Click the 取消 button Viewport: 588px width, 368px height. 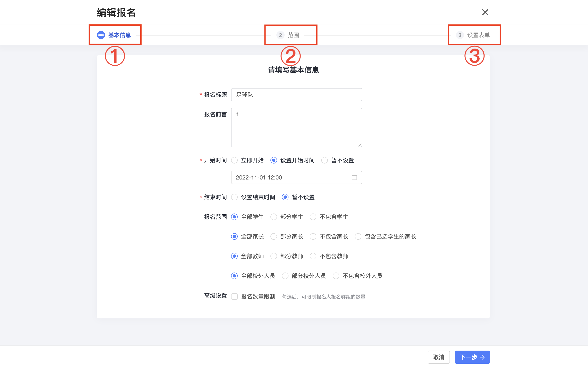[x=439, y=357]
